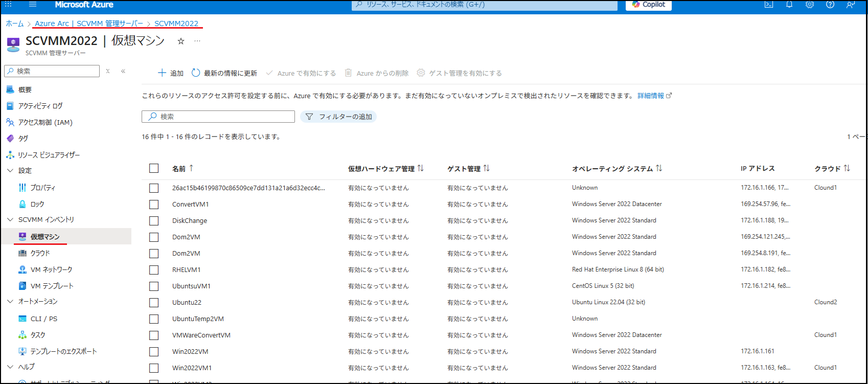The height and width of the screenshot is (384, 868).
Task: Click the 追加 button
Action: coord(171,73)
